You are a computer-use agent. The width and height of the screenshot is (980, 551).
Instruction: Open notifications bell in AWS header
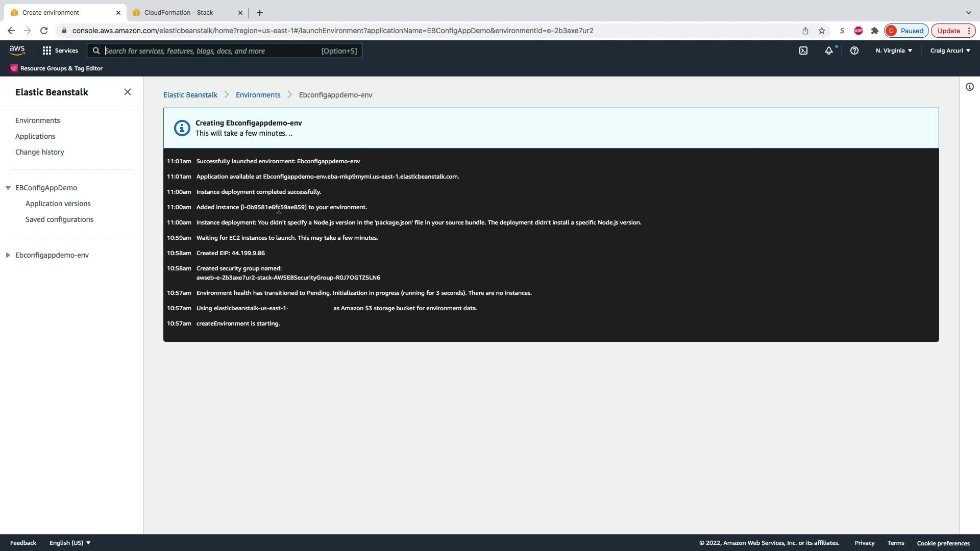tap(829, 51)
